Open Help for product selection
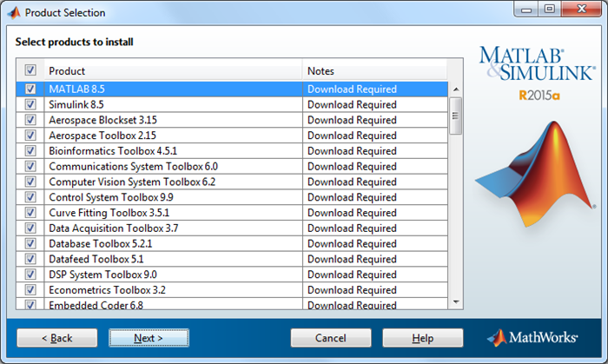The width and height of the screenshot is (608, 364). pyautogui.click(x=423, y=338)
